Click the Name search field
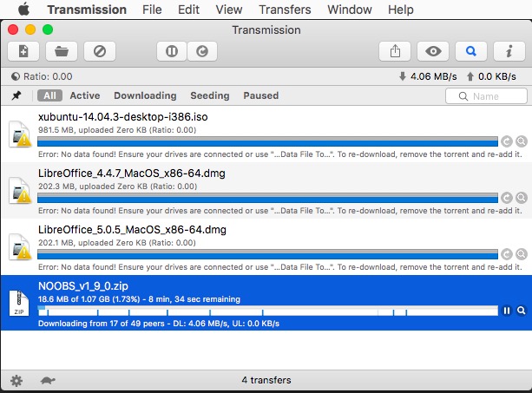Screen dimensions: 532x393 coord(486,96)
